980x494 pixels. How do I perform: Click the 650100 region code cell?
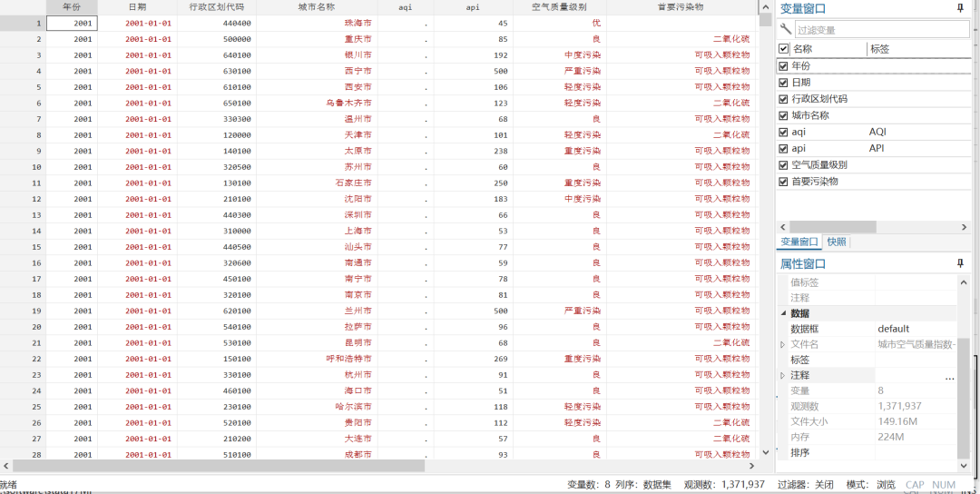pyautogui.click(x=216, y=104)
